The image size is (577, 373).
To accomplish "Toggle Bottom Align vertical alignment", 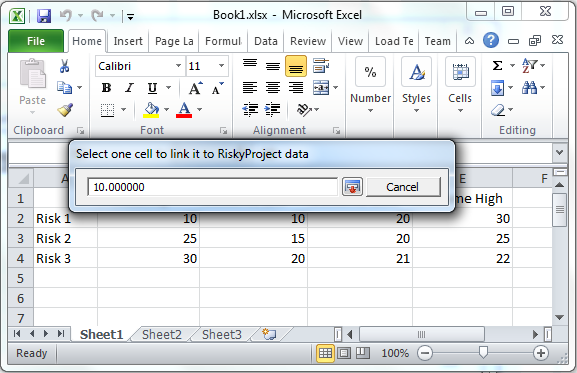I will 295,66.
